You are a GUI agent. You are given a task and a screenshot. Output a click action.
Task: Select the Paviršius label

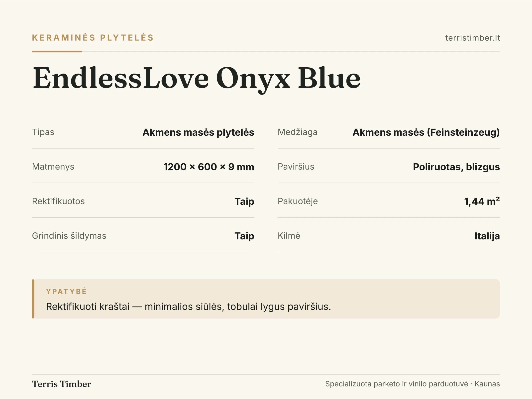pyautogui.click(x=296, y=167)
